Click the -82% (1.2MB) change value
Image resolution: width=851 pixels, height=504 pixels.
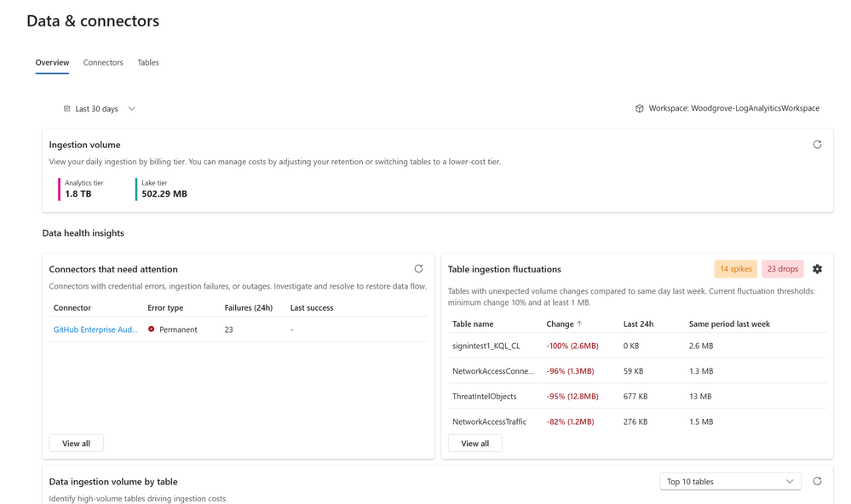tap(571, 421)
